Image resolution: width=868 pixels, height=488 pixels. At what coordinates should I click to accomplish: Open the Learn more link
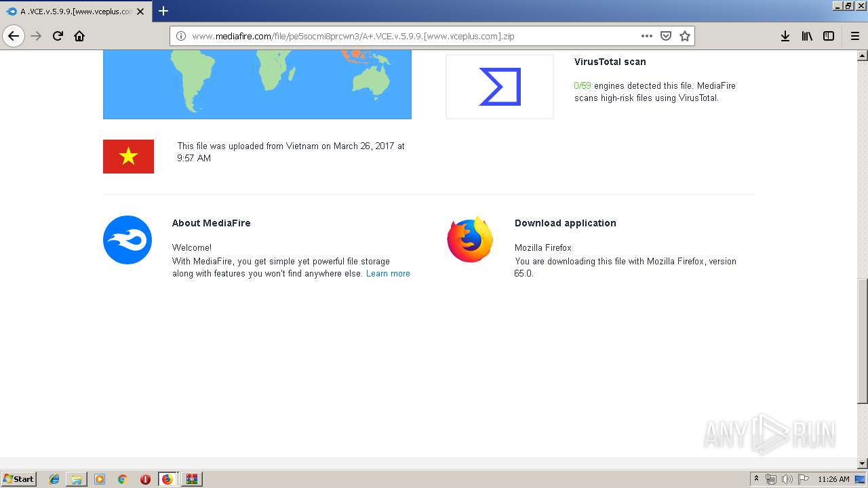388,274
